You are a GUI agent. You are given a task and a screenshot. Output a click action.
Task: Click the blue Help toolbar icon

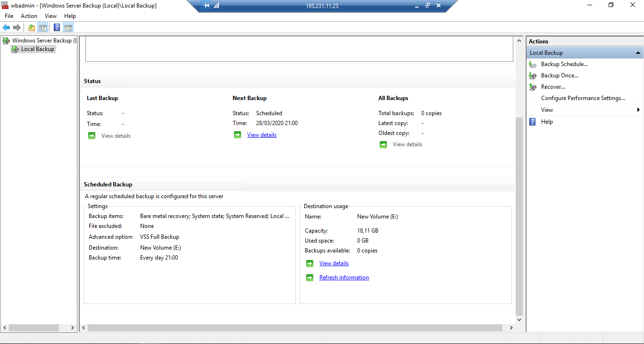pyautogui.click(x=57, y=27)
